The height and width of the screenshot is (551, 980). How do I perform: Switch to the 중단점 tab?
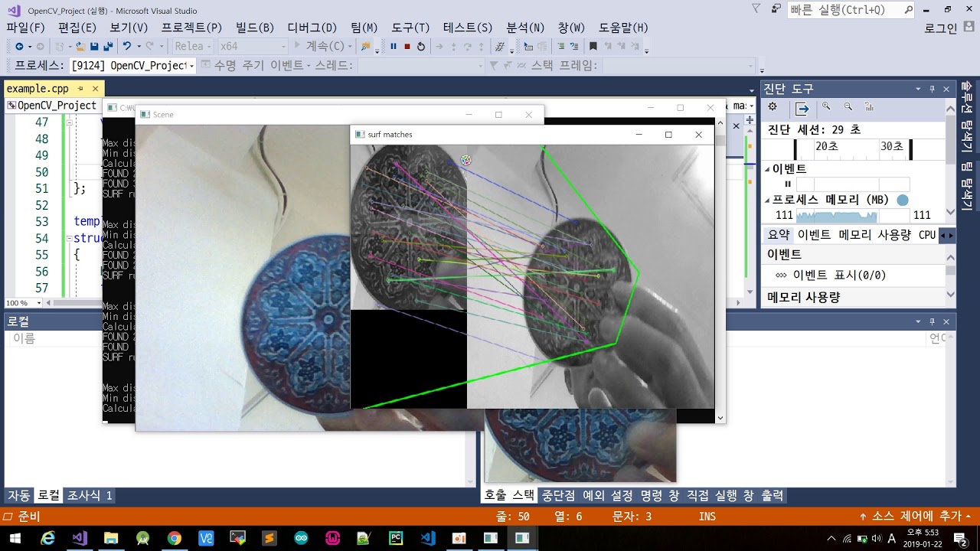click(558, 495)
